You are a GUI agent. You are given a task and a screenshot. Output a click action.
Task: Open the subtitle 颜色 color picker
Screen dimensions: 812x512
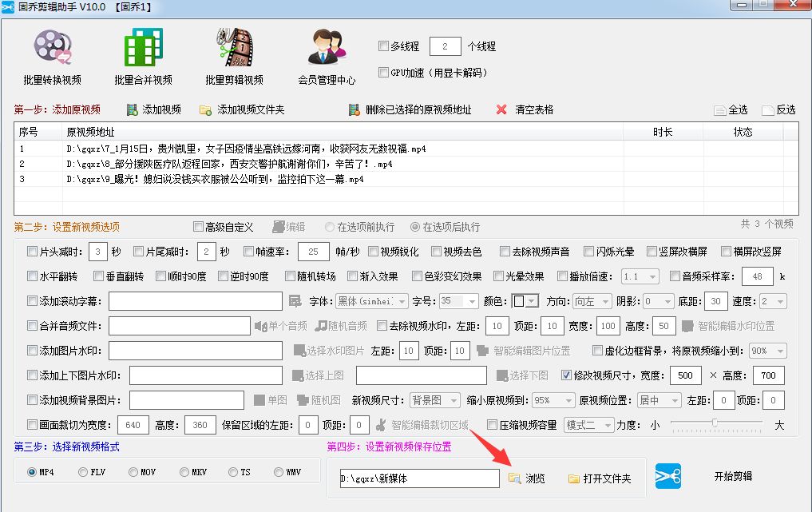click(x=525, y=301)
